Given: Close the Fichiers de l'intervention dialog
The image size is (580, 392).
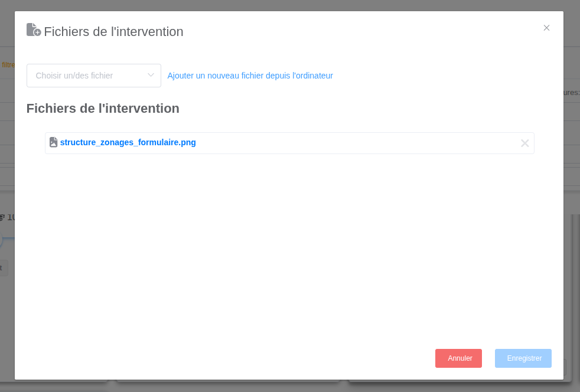Looking at the screenshot, I should 546,28.
